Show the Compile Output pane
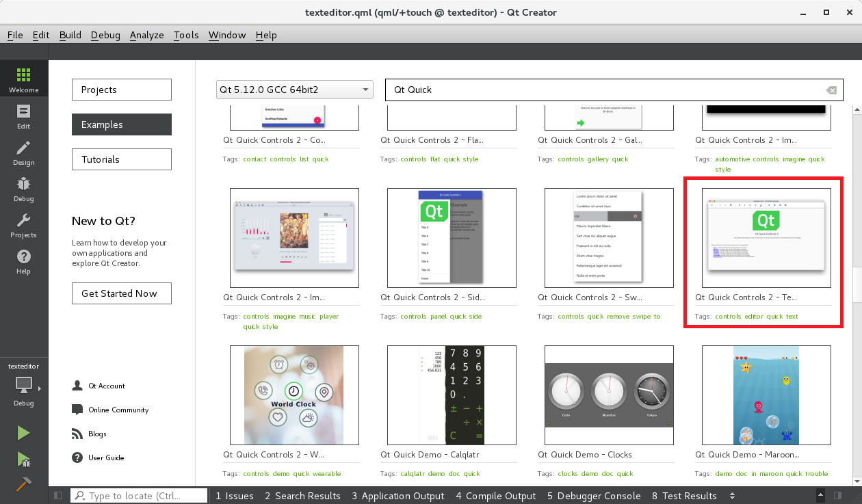 click(495, 496)
